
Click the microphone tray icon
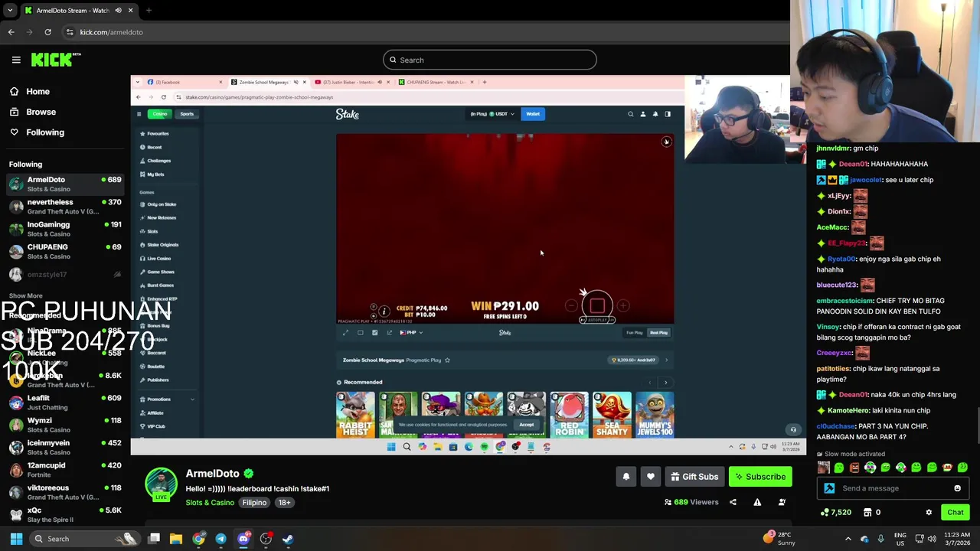click(880, 539)
